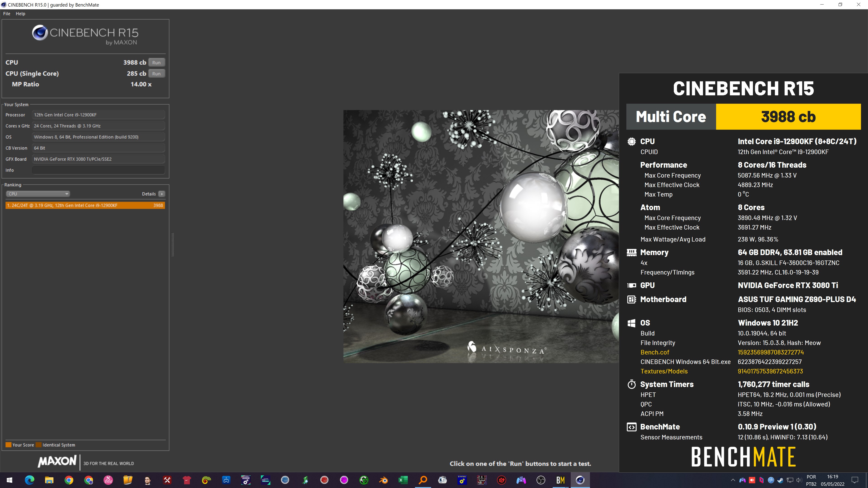The height and width of the screenshot is (488, 868).
Task: Click the MAXON logo at bottom
Action: (58, 461)
